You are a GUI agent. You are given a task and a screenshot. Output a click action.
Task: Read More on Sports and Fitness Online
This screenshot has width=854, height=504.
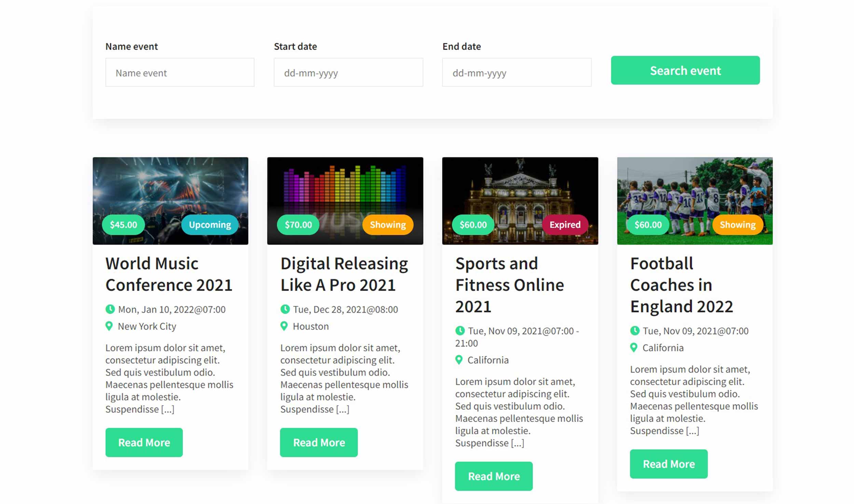click(x=494, y=476)
